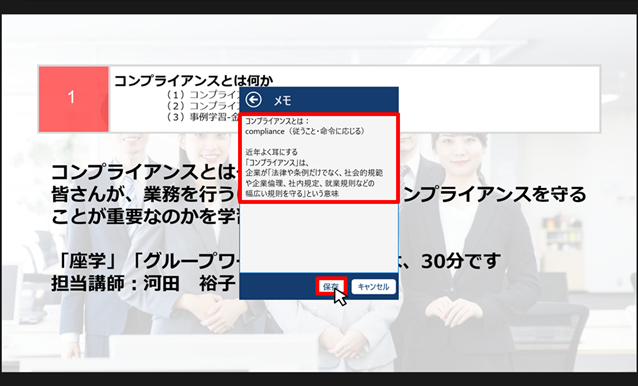Click slide text 皆さんが、業務を行う
This screenshot has width=638, height=386.
click(x=145, y=194)
